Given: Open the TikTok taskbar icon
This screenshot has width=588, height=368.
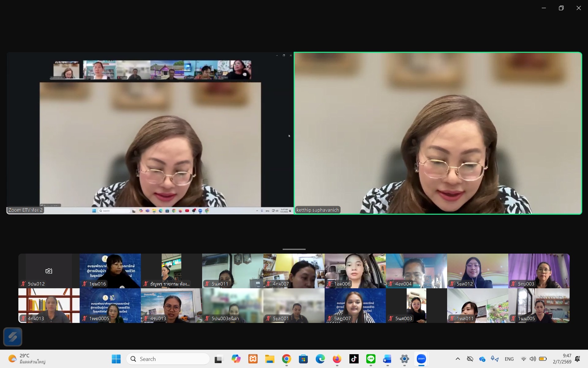Looking at the screenshot, I should click(354, 359).
